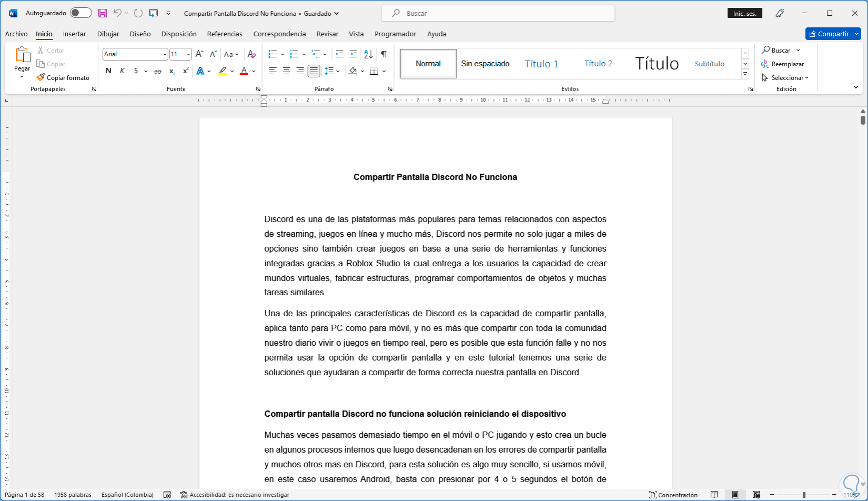868x501 pixels.
Task: Sort the selected text alphabetically
Action: pyautogui.click(x=368, y=54)
